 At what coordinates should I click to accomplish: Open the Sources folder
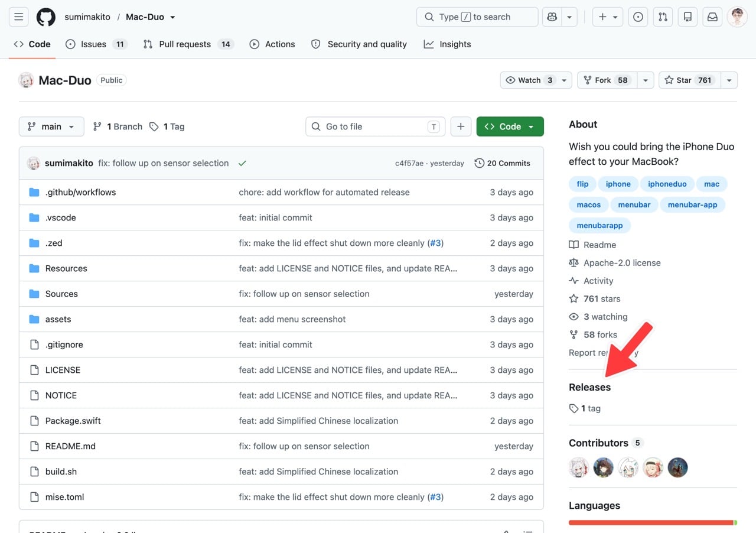click(x=61, y=294)
